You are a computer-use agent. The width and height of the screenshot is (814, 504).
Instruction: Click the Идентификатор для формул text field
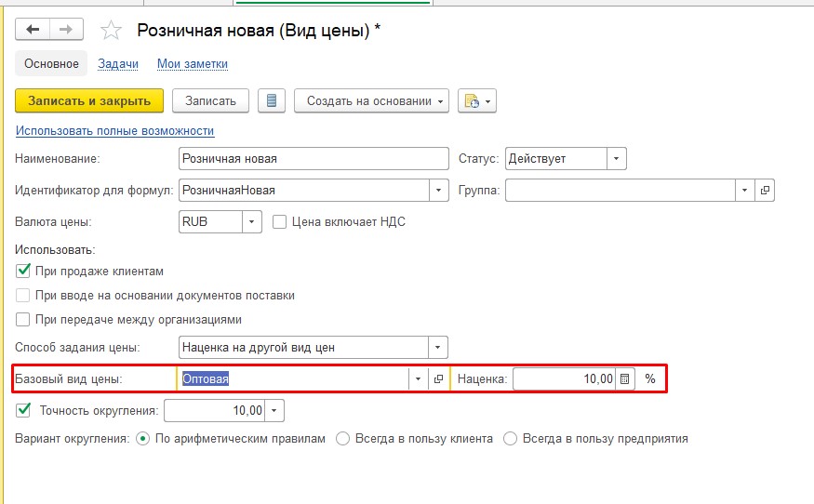click(x=304, y=190)
